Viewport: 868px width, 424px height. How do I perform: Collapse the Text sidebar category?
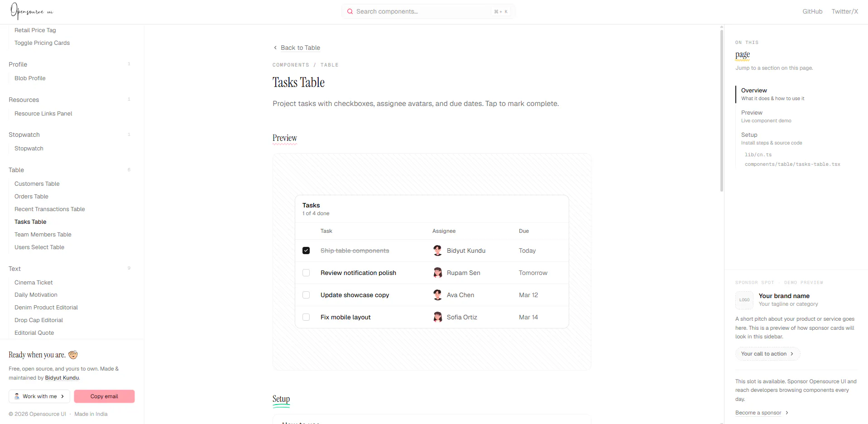pos(69,269)
